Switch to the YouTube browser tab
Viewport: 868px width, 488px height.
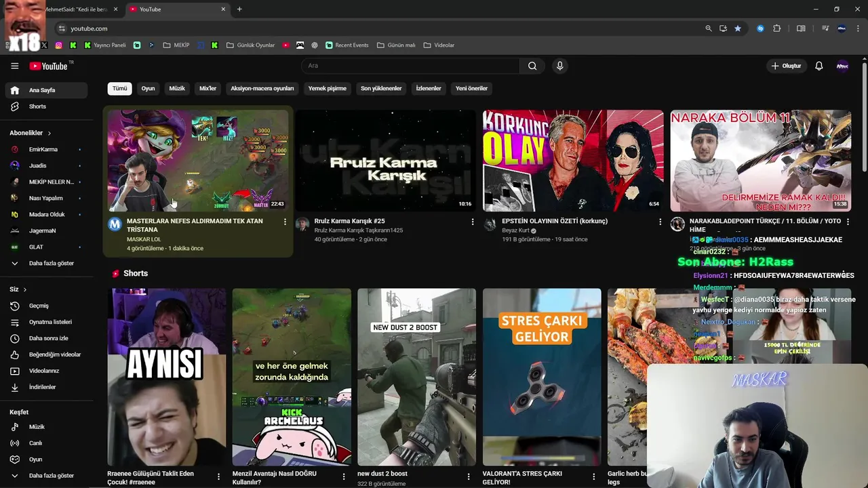point(178,9)
